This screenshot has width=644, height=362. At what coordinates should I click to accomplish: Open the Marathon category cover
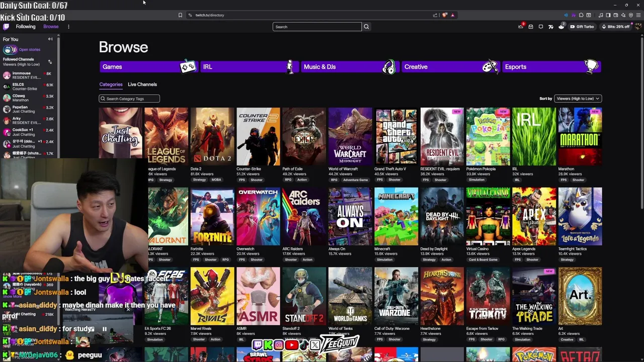tap(580, 136)
